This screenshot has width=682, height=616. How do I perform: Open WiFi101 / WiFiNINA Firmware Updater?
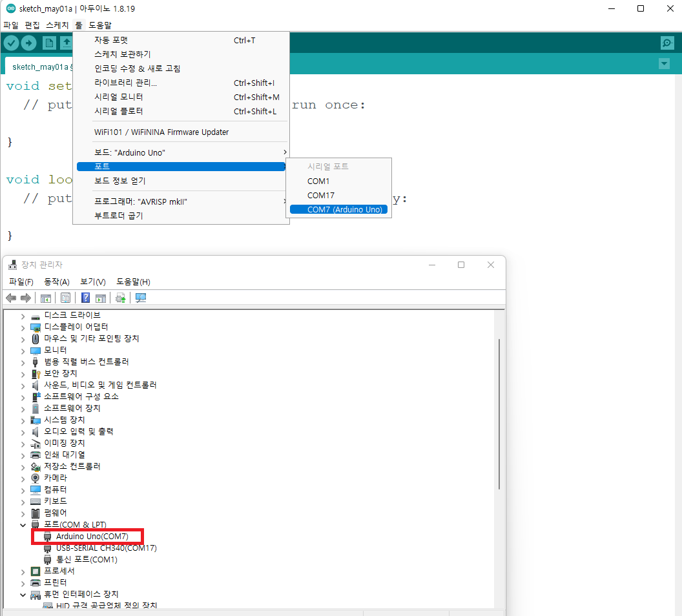click(x=181, y=132)
